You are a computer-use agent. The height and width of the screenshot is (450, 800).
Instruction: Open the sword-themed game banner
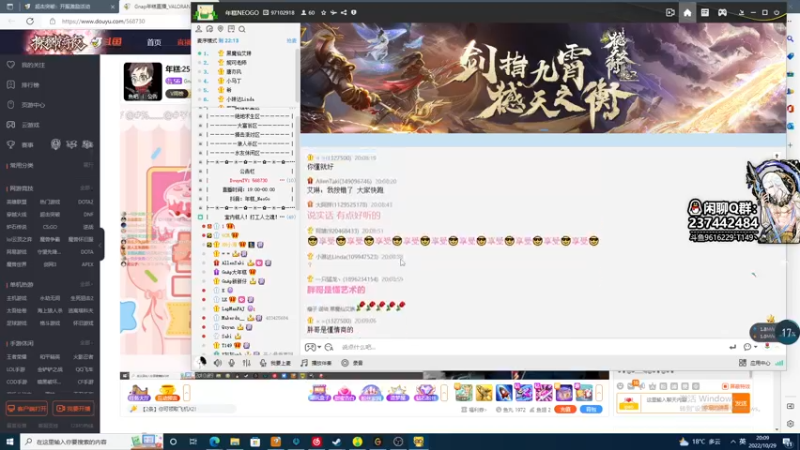click(x=543, y=78)
